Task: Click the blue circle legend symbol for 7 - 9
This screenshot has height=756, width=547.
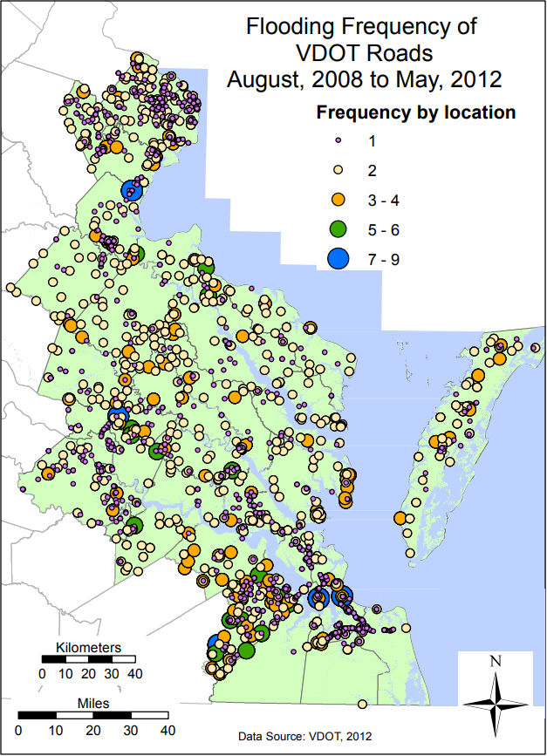Action: pyautogui.click(x=338, y=258)
